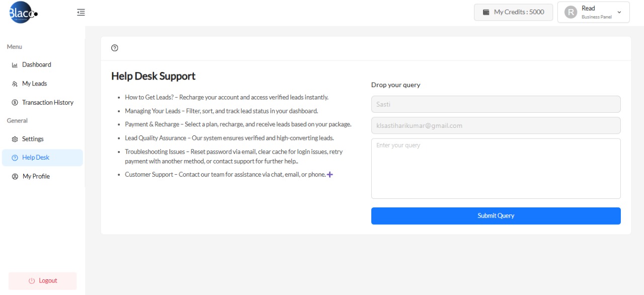Click the Customer Support bullet text
The width and height of the screenshot is (644, 295).
(225, 175)
